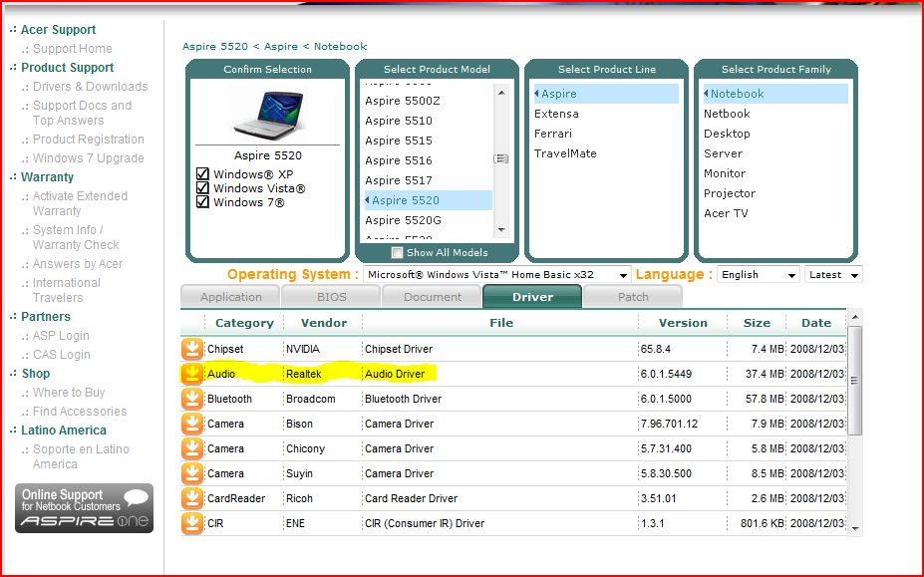Download the Chicony Camera driver icon
The image size is (924, 577).
tap(191, 447)
